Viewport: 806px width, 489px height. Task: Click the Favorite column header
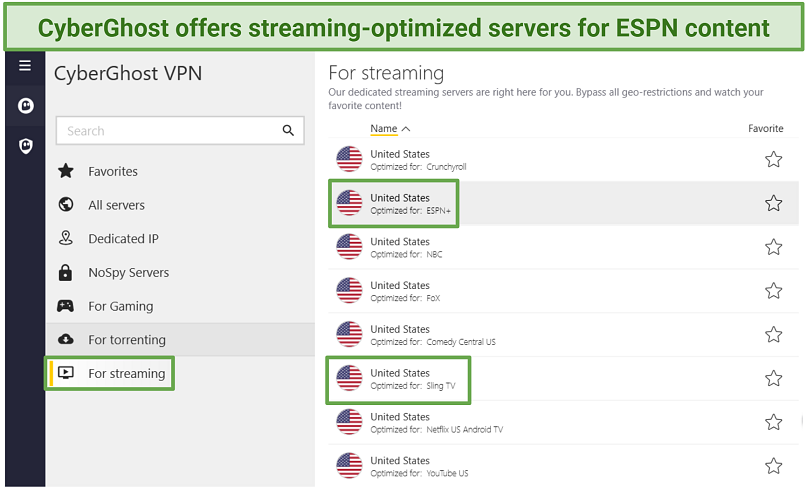[765, 129]
